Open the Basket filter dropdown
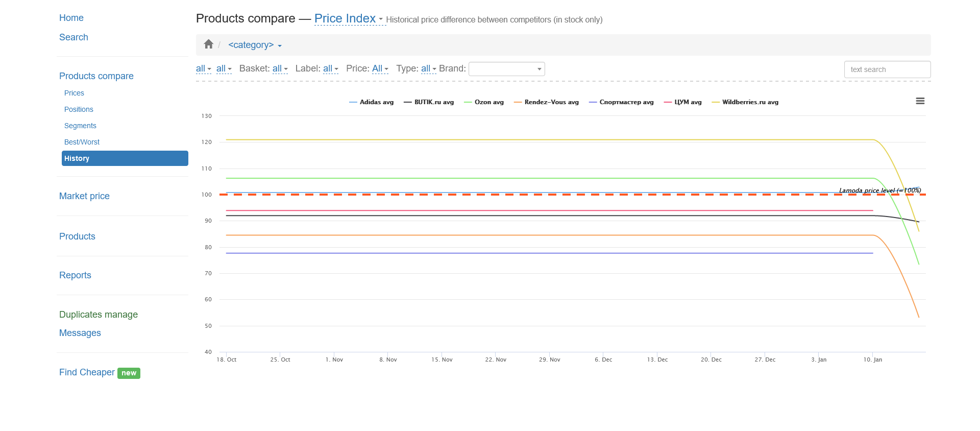Viewport: 980px width, 431px height. coord(280,68)
